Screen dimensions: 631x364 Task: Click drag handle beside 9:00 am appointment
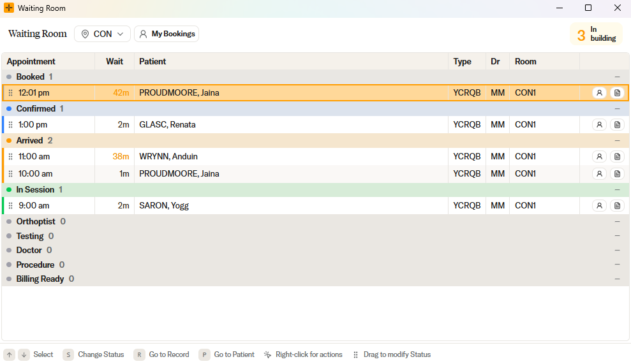click(x=11, y=205)
